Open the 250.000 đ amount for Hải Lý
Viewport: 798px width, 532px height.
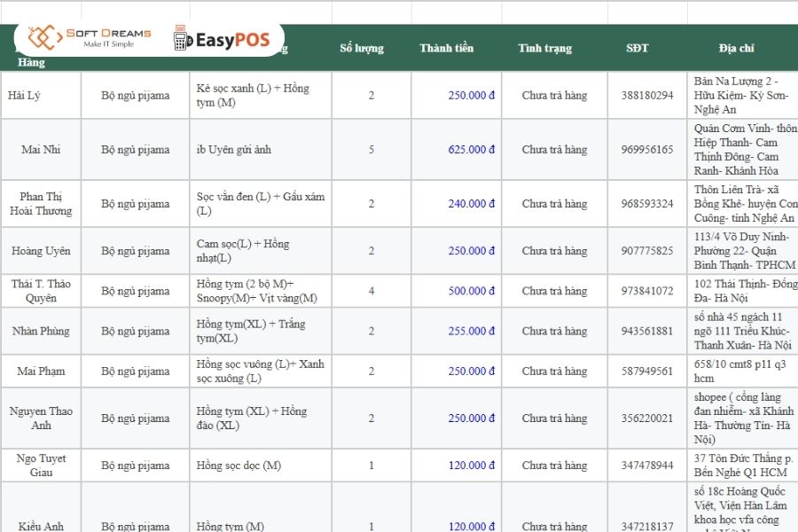coord(472,96)
